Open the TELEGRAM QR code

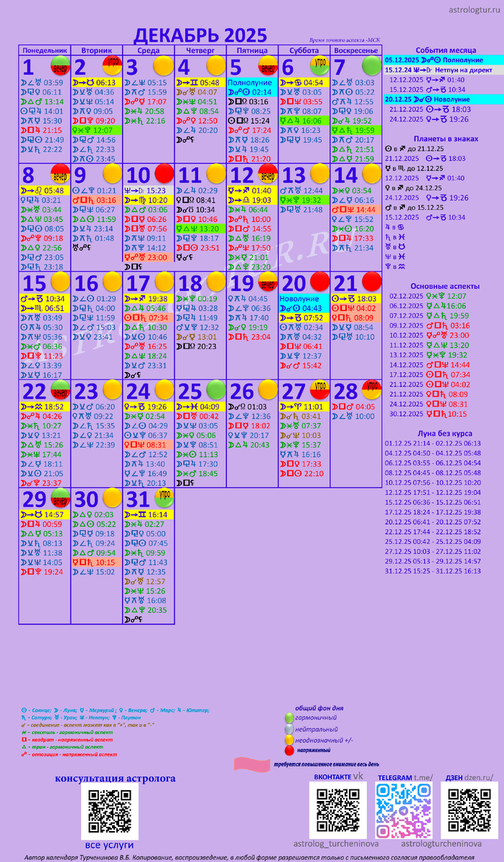[x=403, y=810]
